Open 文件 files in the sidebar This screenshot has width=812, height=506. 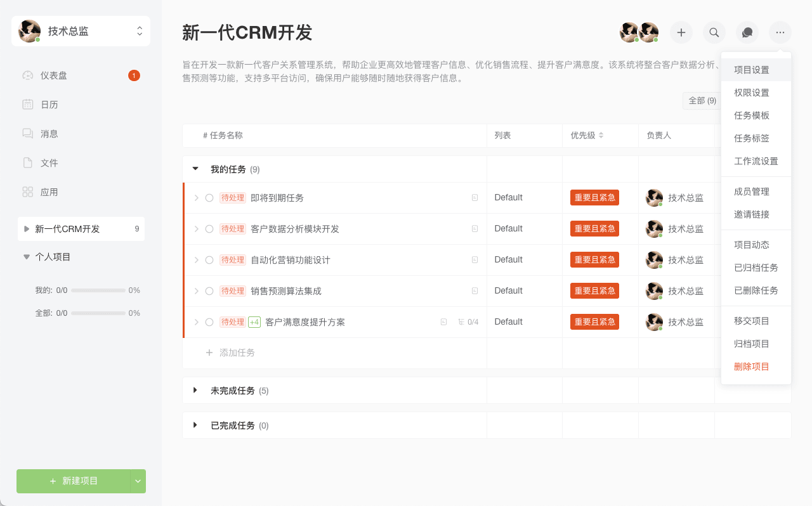click(49, 163)
